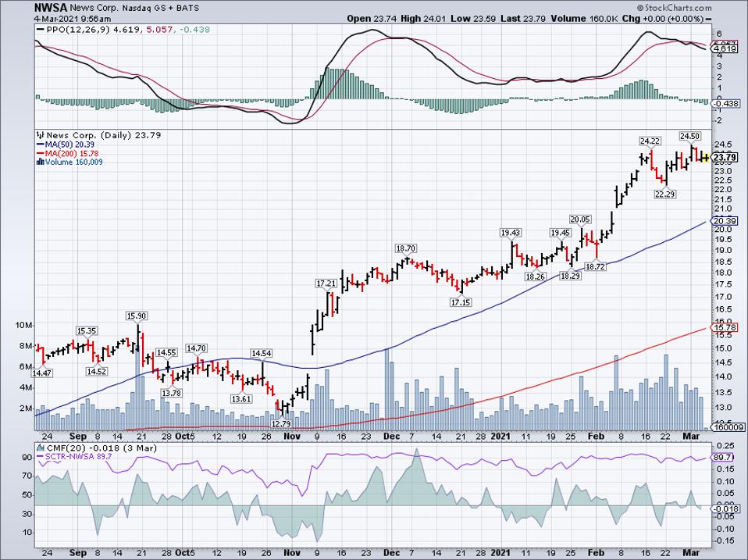Click the 'Volume 160.0K' header value

click(x=585, y=19)
